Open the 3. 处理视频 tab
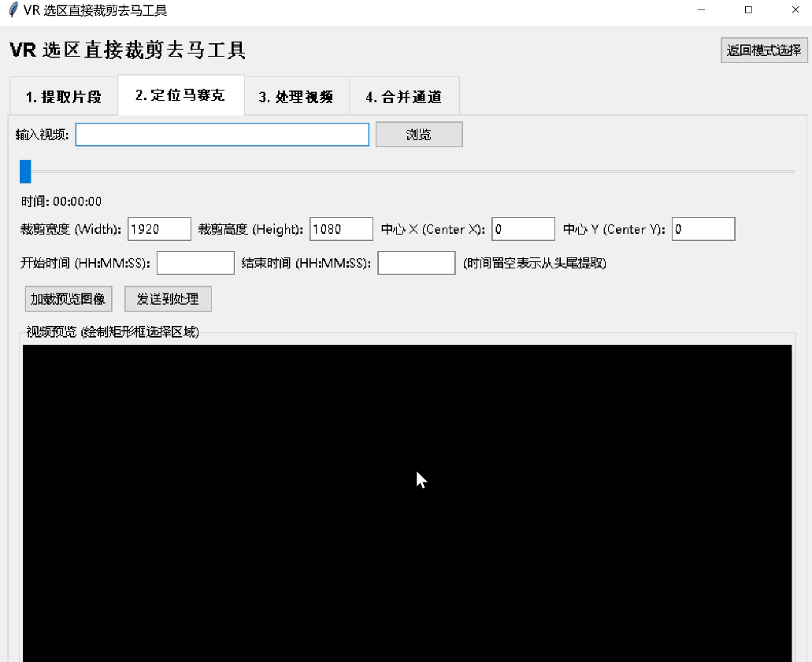Image resolution: width=812 pixels, height=662 pixels. (x=296, y=97)
